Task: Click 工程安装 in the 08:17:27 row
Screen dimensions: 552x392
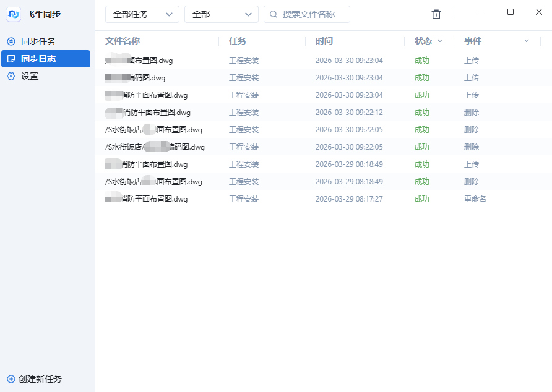Action: coord(244,199)
